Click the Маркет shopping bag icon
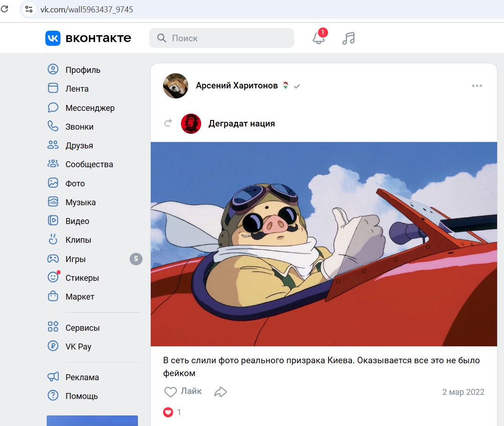 pyautogui.click(x=53, y=296)
